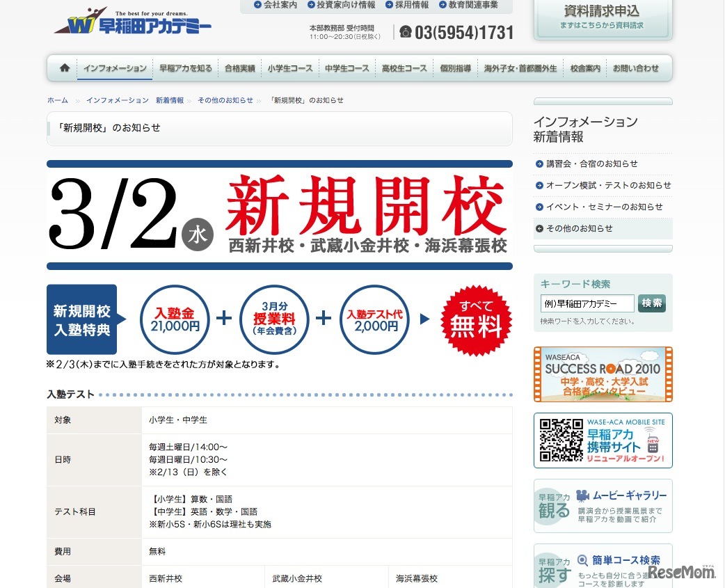725x588 pixels.
Task: Click the QR code image
Action: 561,440
